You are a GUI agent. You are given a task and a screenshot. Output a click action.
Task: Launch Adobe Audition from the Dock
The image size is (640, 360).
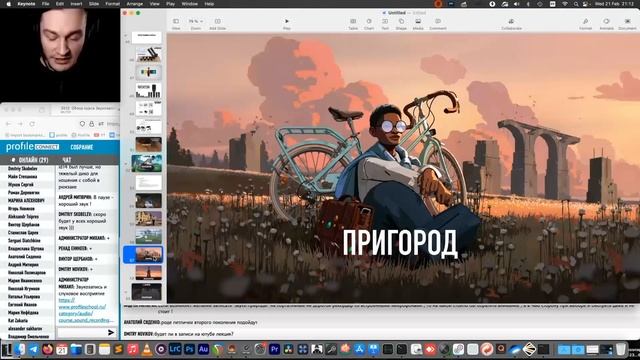tap(203, 349)
